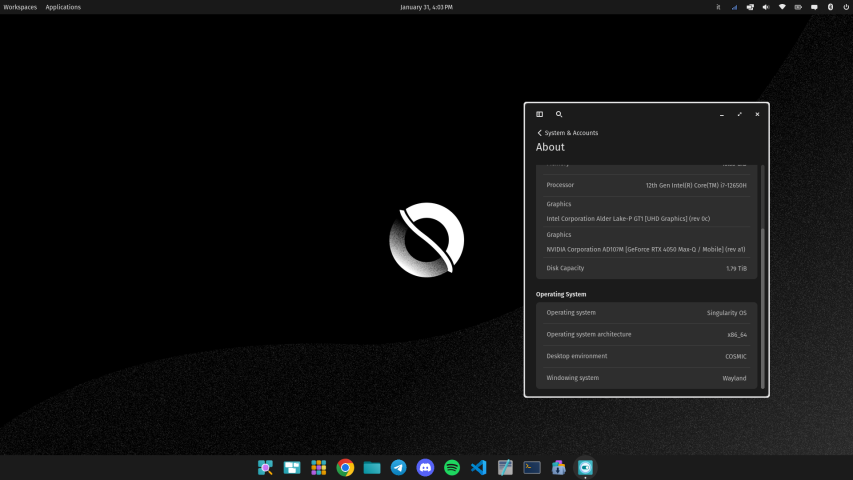Maximize the Settings About window

coord(739,114)
